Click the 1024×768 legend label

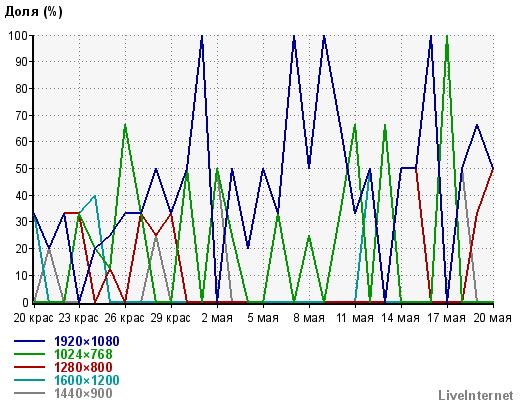click(83, 354)
